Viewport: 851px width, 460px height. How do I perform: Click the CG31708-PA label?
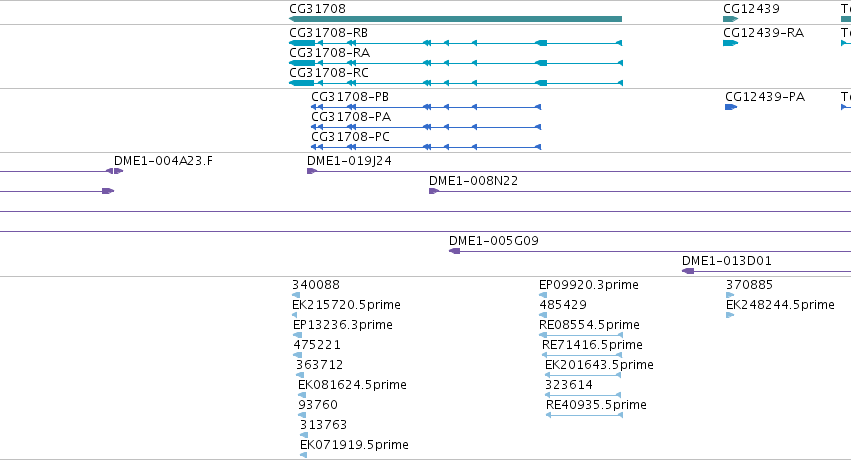tap(351, 117)
